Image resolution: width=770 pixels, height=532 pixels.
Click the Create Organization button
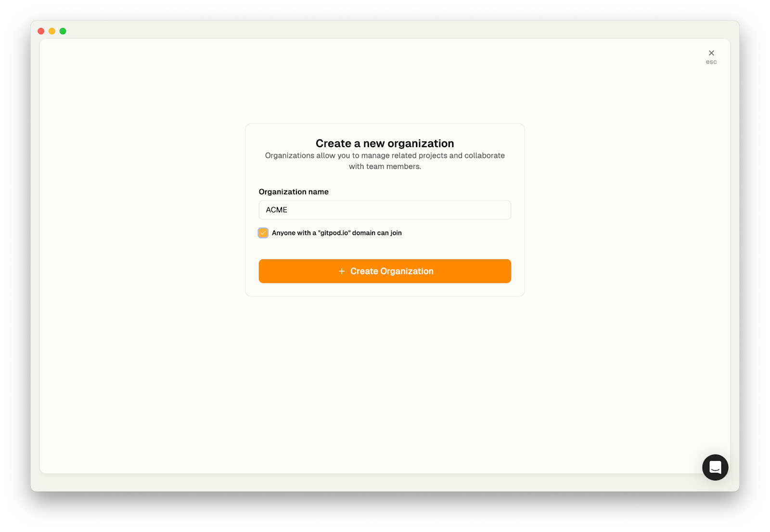tap(385, 271)
